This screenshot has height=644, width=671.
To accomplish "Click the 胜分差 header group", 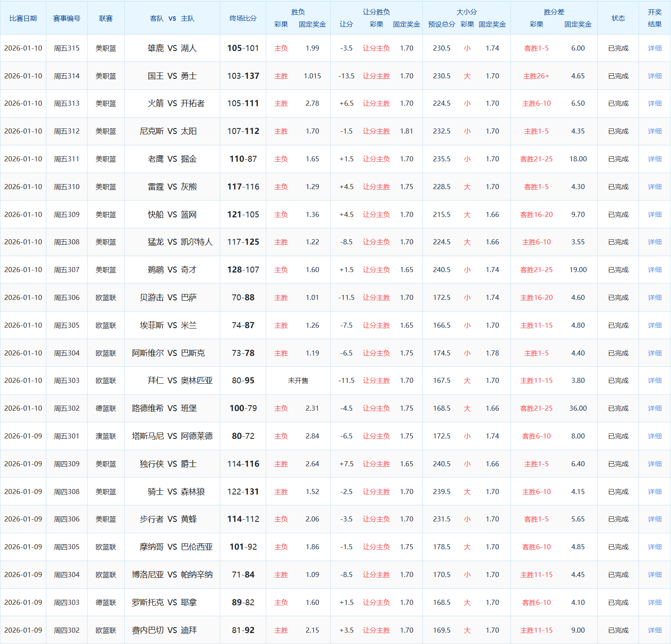I will click(x=554, y=12).
